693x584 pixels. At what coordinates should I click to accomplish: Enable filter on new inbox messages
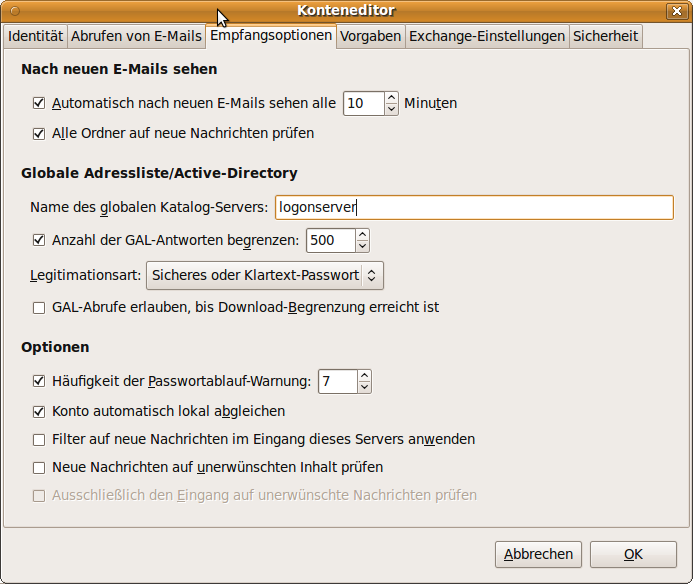pos(40,439)
